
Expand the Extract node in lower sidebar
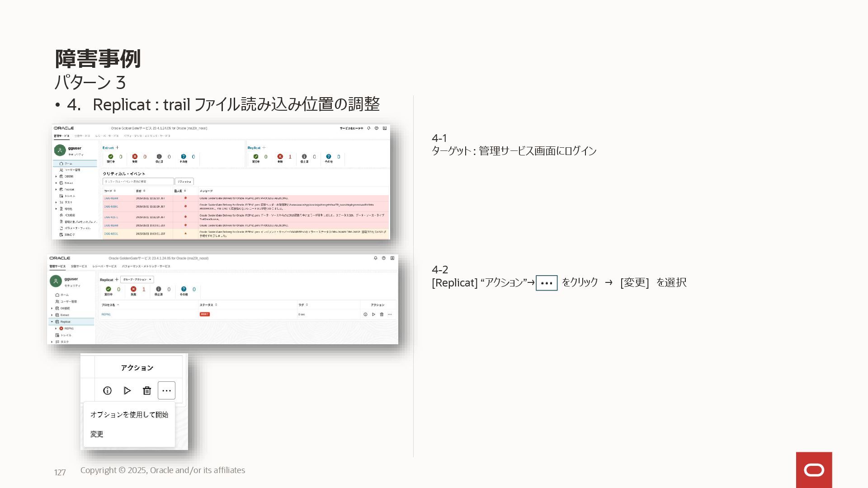click(52, 315)
